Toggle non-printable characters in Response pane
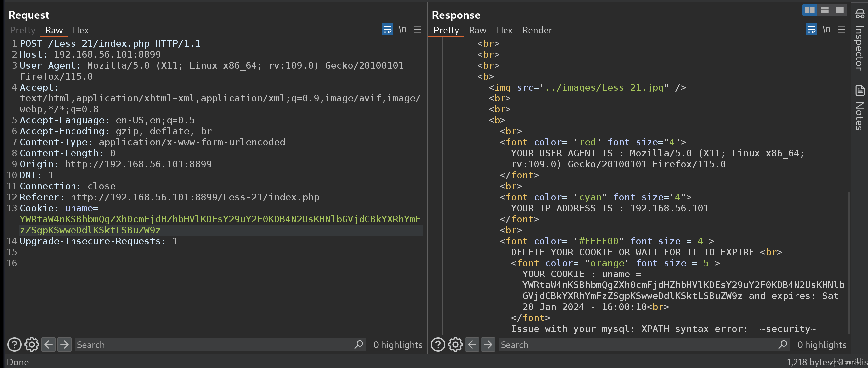Screen dimensions: 868x368 tap(826, 29)
